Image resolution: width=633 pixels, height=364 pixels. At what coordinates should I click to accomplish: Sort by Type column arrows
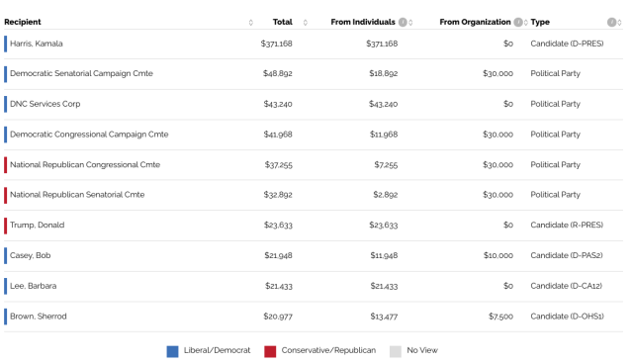pyautogui.click(x=620, y=23)
